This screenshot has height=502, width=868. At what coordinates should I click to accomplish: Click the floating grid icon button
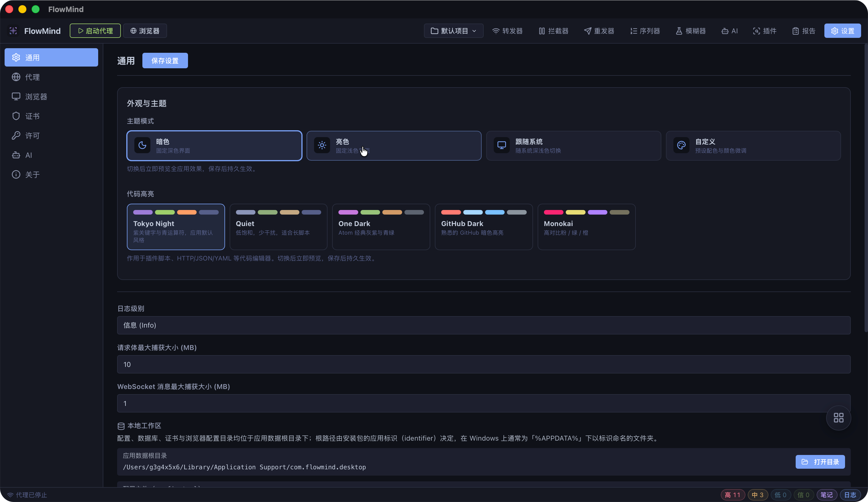coord(838,418)
